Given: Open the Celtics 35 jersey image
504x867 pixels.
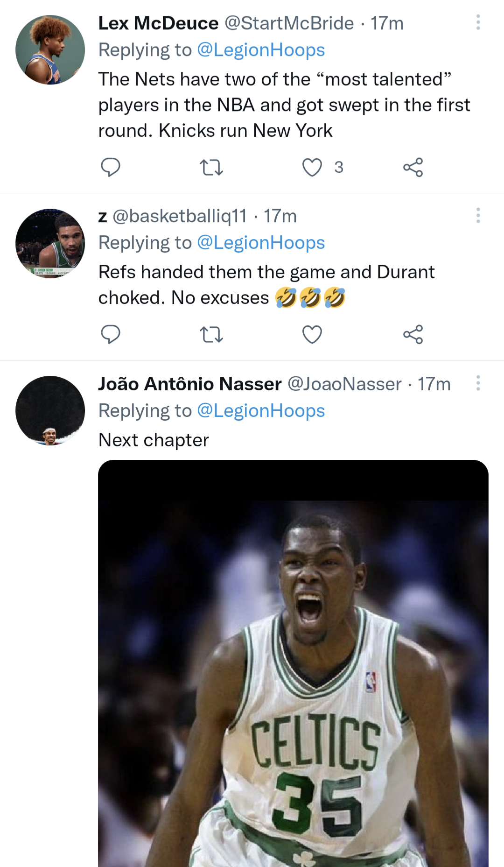Looking at the screenshot, I should pyautogui.click(x=293, y=663).
